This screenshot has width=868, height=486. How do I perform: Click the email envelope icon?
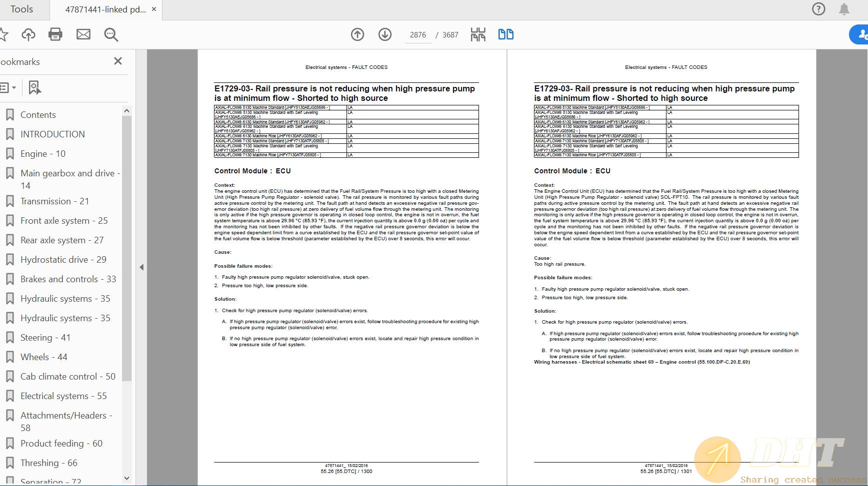83,34
